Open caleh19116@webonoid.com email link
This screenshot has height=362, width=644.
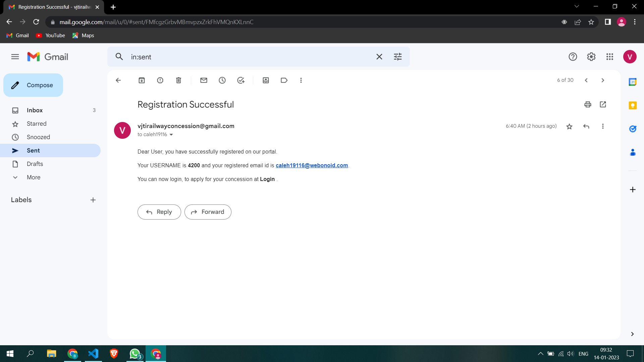click(312, 165)
